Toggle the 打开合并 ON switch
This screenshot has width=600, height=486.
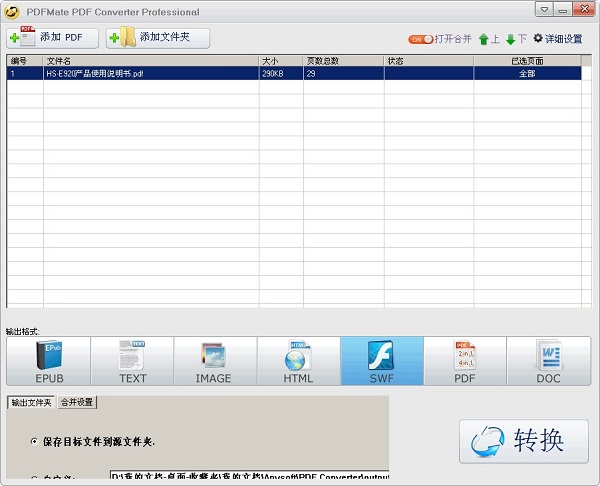coord(420,39)
